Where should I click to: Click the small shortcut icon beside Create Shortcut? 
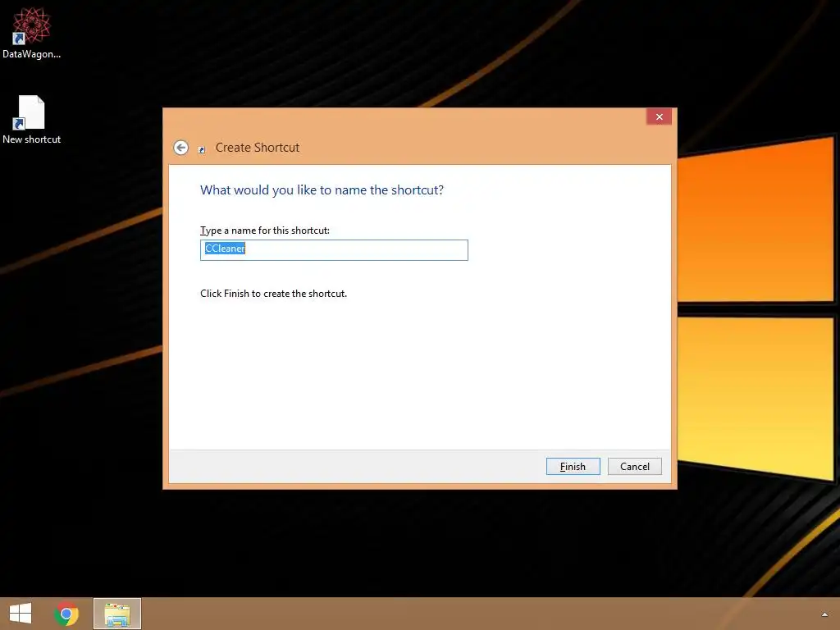pos(202,150)
